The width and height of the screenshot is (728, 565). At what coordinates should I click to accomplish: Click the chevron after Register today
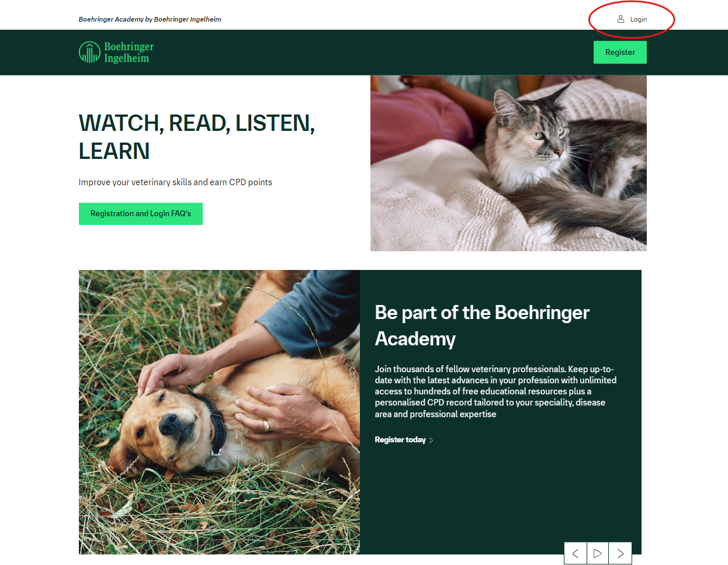coord(431,441)
